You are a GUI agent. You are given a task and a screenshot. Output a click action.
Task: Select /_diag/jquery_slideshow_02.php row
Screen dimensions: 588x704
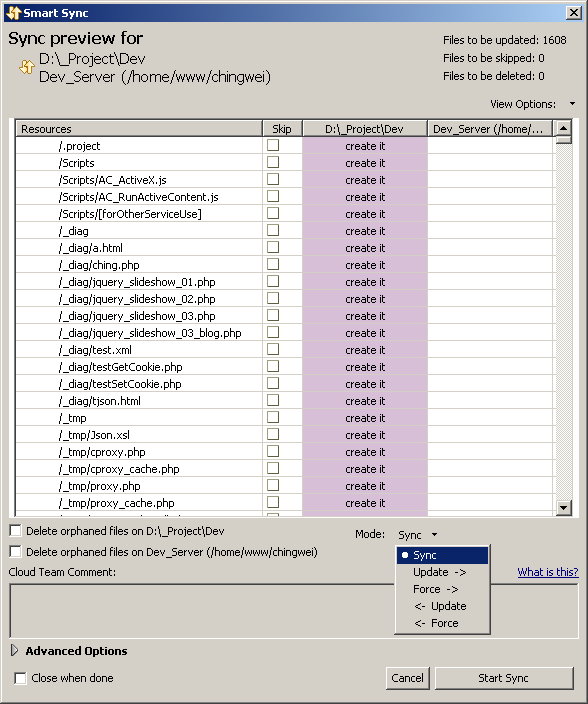pyautogui.click(x=285, y=299)
